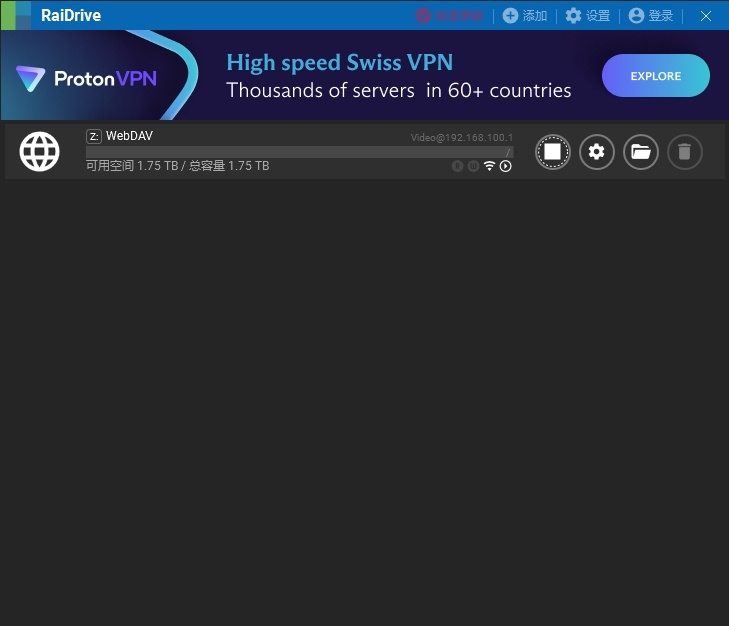
Task: Click the R read-only status indicator
Action: 457,166
